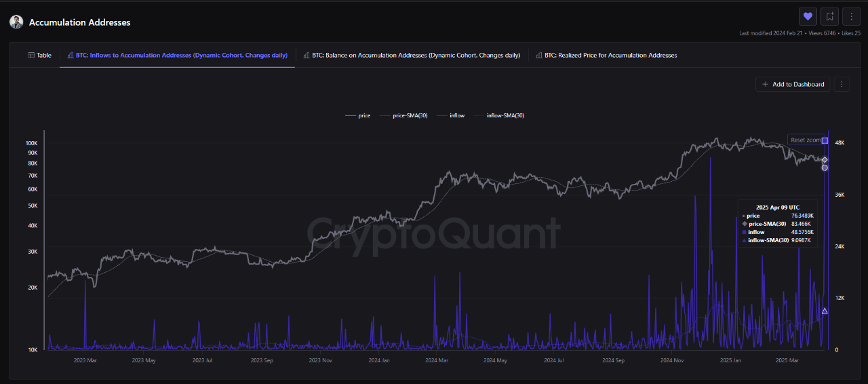Switch to the Table tab
This screenshot has height=384, width=868.
point(39,56)
